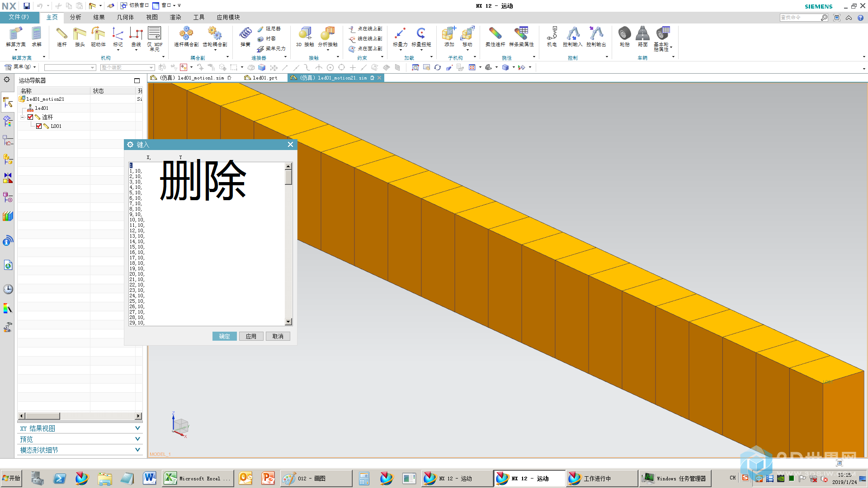The height and width of the screenshot is (488, 868).
Task: Open the 整个装配 selection scope combo box
Action: coord(127,67)
